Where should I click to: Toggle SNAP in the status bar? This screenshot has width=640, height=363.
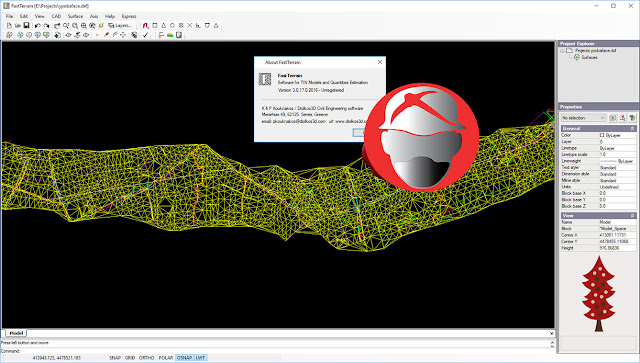pos(115,358)
